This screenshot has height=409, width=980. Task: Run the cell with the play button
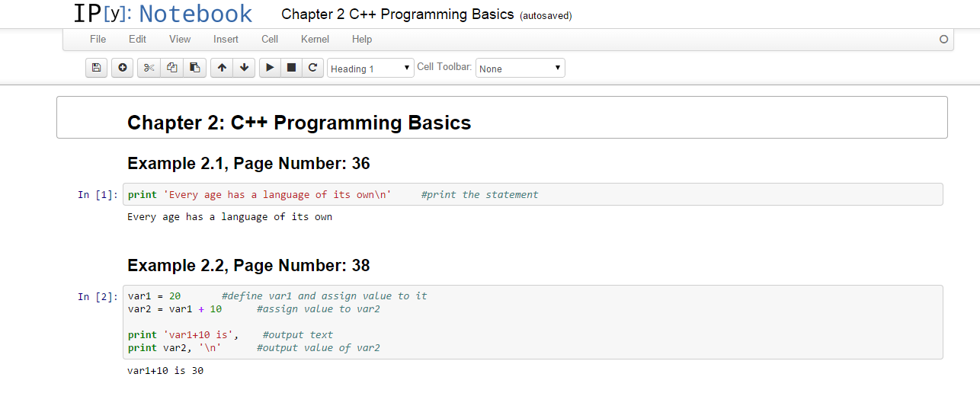(x=270, y=68)
